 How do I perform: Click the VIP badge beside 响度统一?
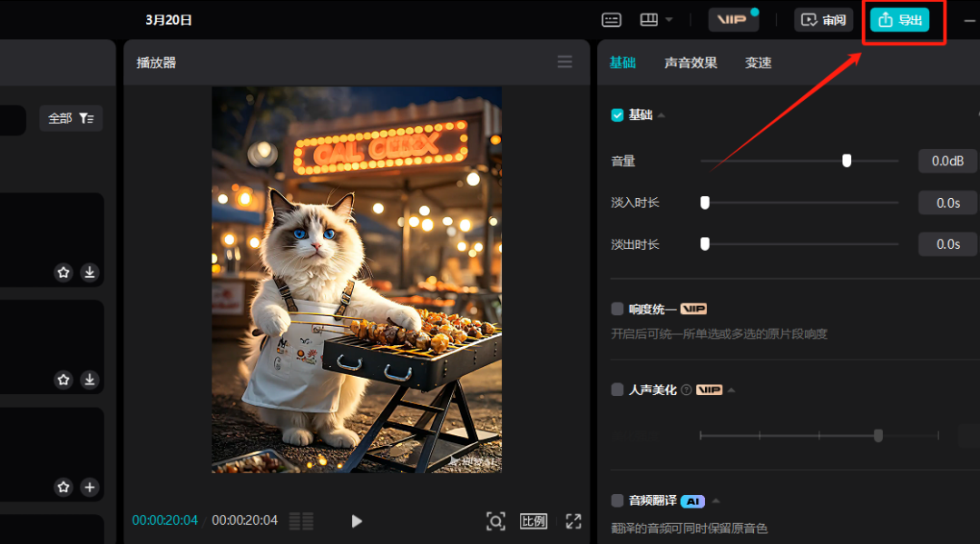(693, 309)
